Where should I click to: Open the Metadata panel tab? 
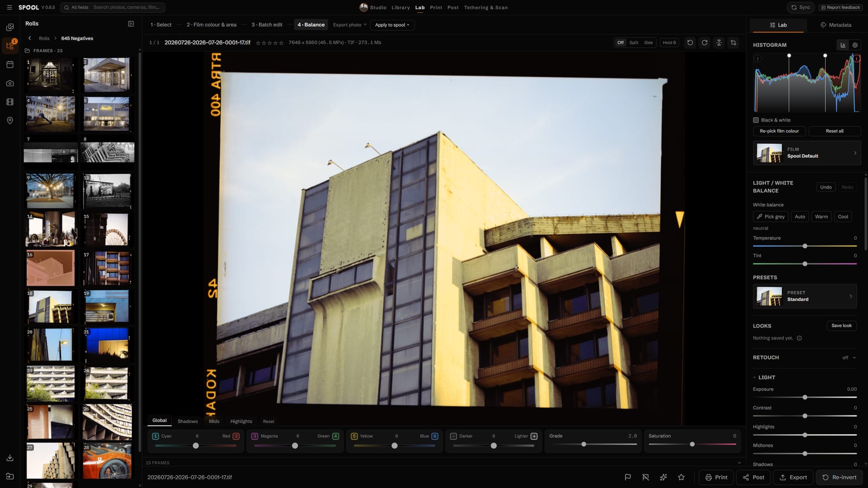tap(835, 25)
